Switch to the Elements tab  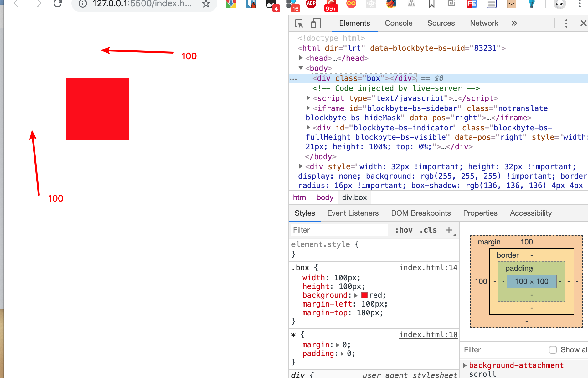(354, 23)
